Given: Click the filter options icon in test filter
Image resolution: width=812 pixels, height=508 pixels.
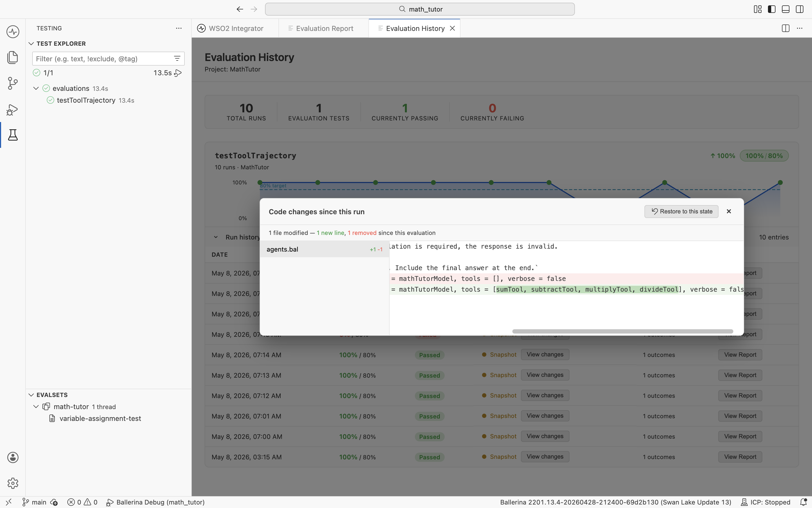Looking at the screenshot, I should [177, 59].
